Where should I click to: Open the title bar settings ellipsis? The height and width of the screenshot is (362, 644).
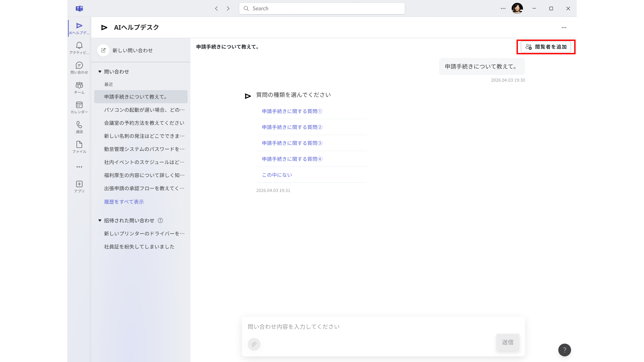(503, 8)
